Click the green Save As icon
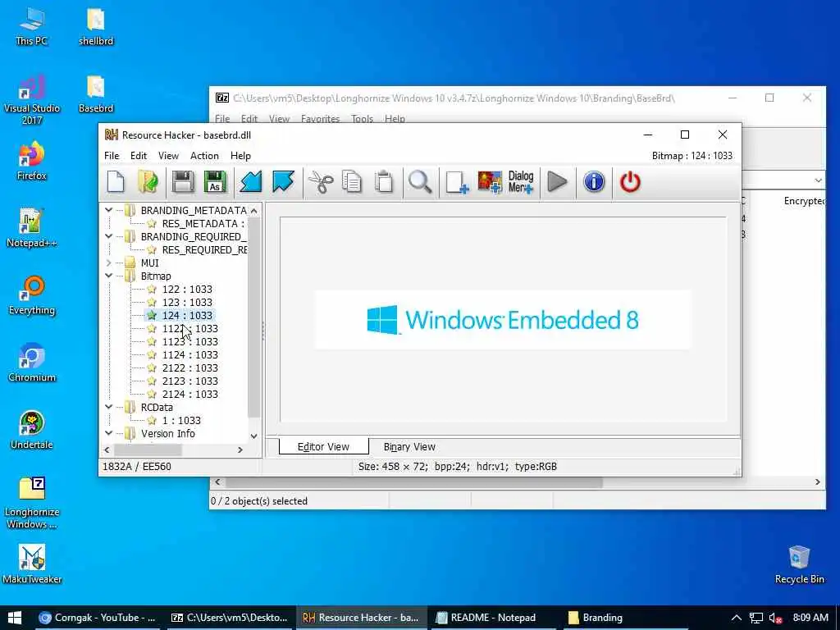This screenshot has width=840, height=630. tap(216, 182)
